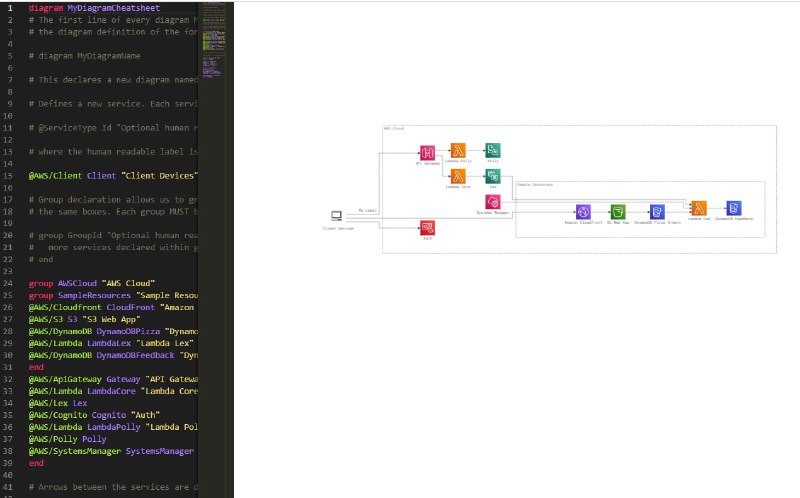
Task: Click the comment "# @ServiceType Id"
Action: pyautogui.click(x=113, y=128)
